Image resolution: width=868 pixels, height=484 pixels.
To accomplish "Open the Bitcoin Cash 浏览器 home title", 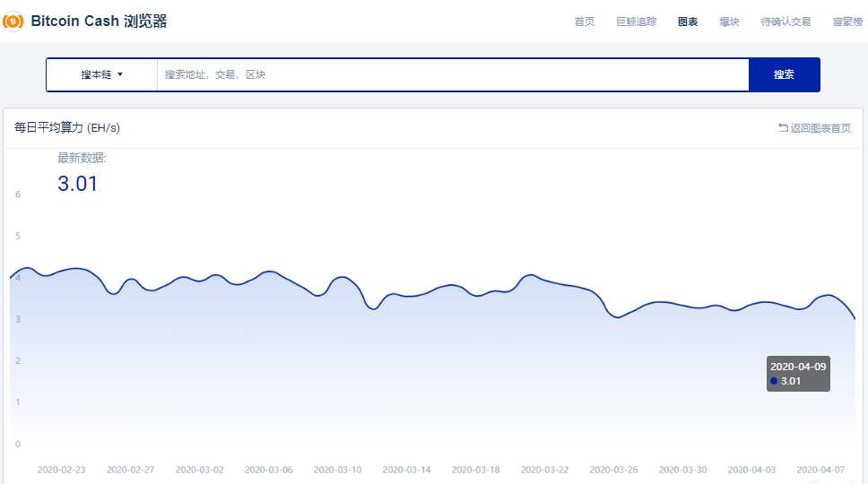I will 99,21.
